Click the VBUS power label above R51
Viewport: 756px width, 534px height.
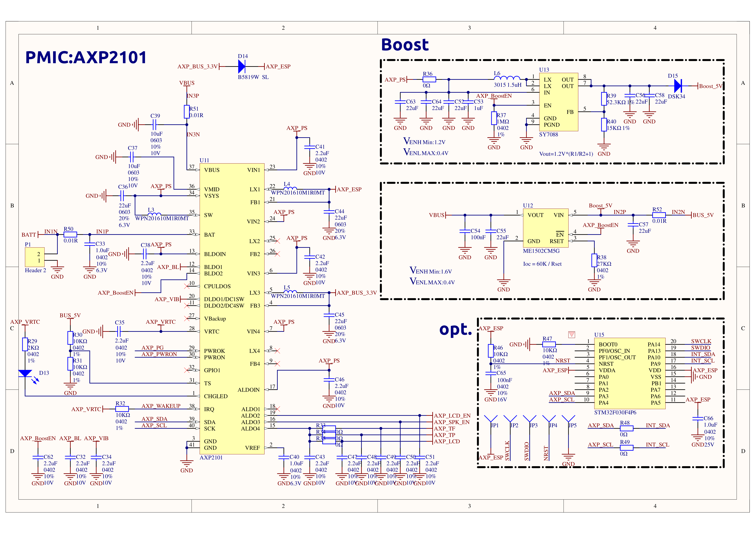coord(187,83)
